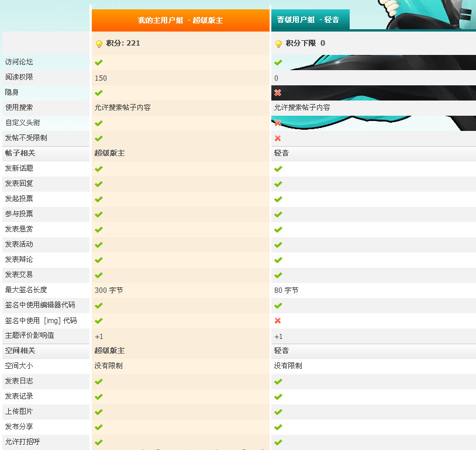Click 签名中使用 [img] 代码 checkmark, 超级版主 column
This screenshot has width=476, height=450.
(x=99, y=321)
